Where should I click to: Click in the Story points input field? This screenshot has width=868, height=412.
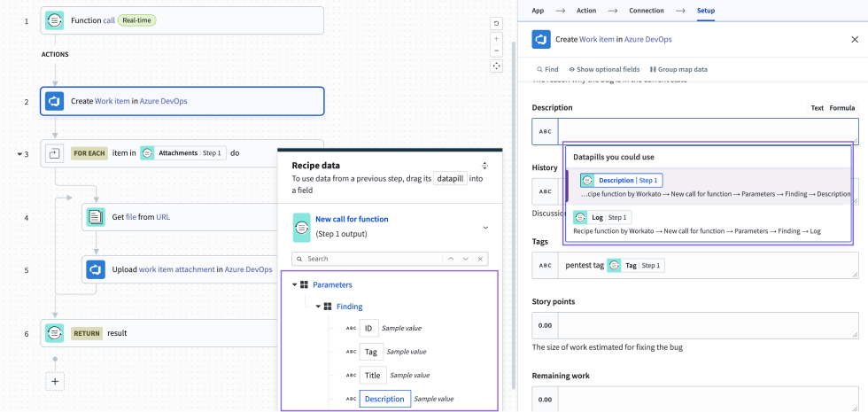coord(708,326)
